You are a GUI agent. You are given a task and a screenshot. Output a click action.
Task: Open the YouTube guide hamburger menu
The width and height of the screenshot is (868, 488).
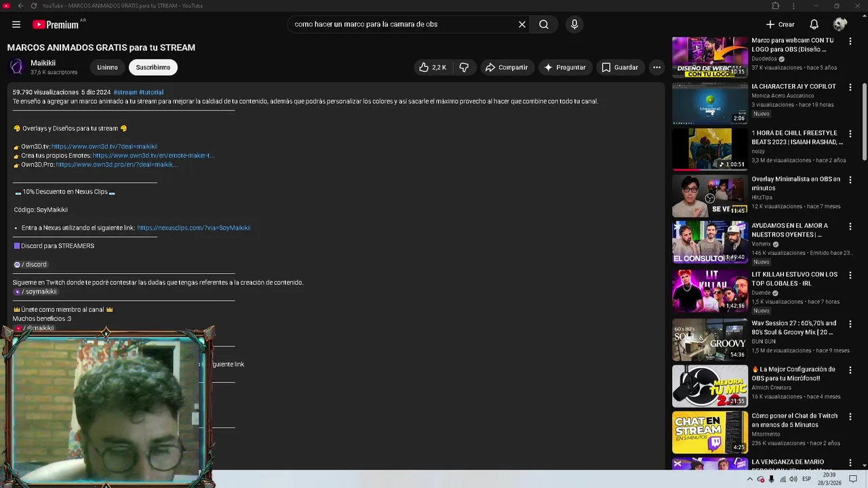[x=16, y=24]
